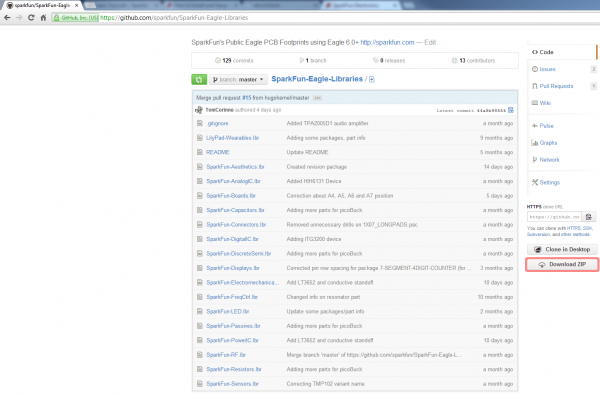This screenshot has height=396, width=600.
Task: Open pull request #15 link
Action: click(x=247, y=98)
